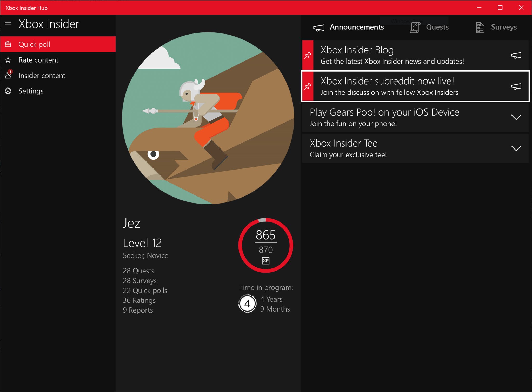The height and width of the screenshot is (392, 532).
Task: Click the Rate content star icon
Action: point(8,60)
